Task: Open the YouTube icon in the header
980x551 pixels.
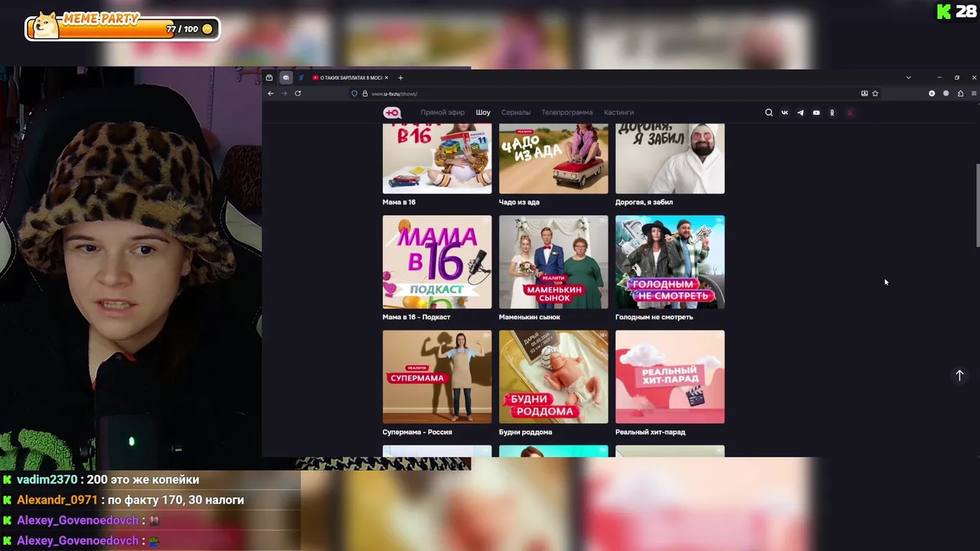Action: tap(816, 112)
